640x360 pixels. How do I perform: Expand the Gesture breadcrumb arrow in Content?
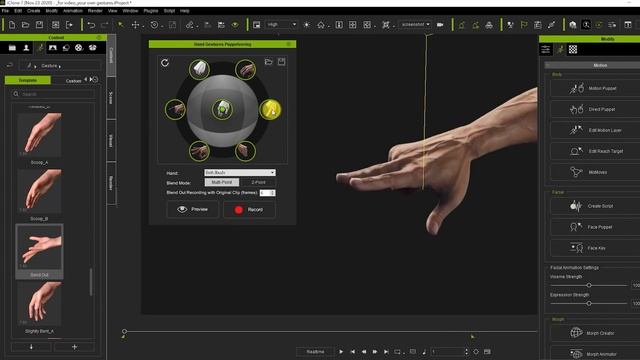point(60,66)
